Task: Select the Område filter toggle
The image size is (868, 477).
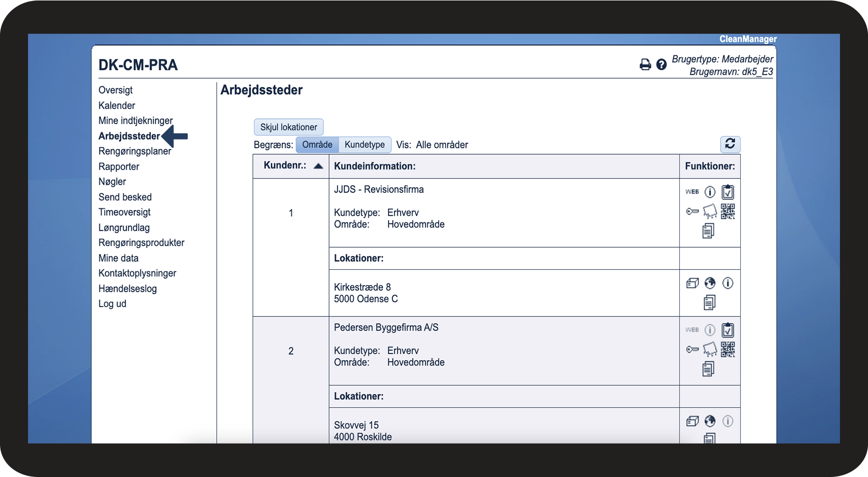Action: (317, 144)
